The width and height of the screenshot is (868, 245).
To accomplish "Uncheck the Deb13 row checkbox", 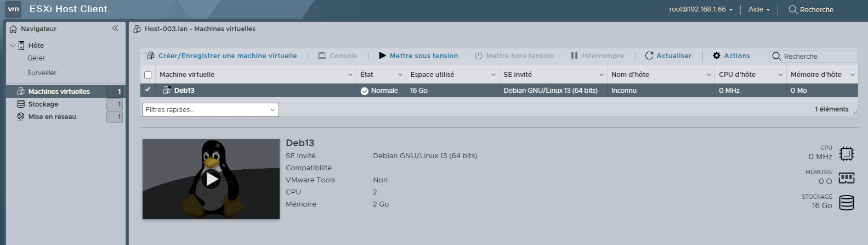I will click(147, 90).
